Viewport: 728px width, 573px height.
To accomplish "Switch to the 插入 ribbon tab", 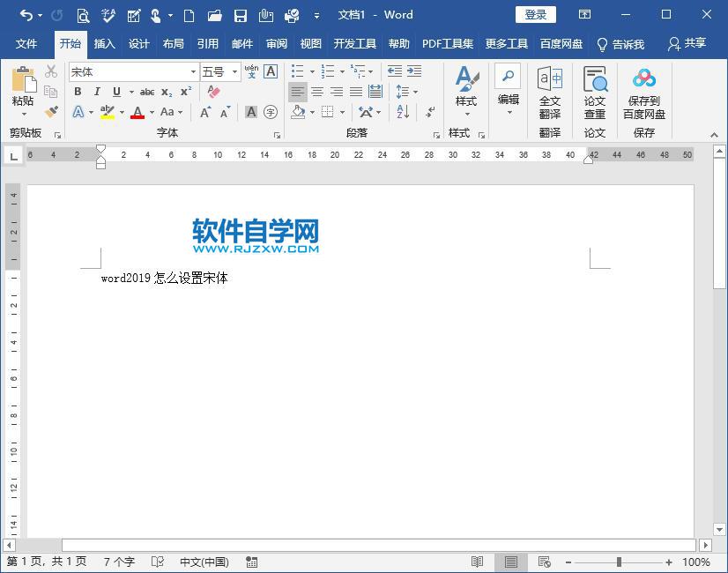I will [105, 44].
